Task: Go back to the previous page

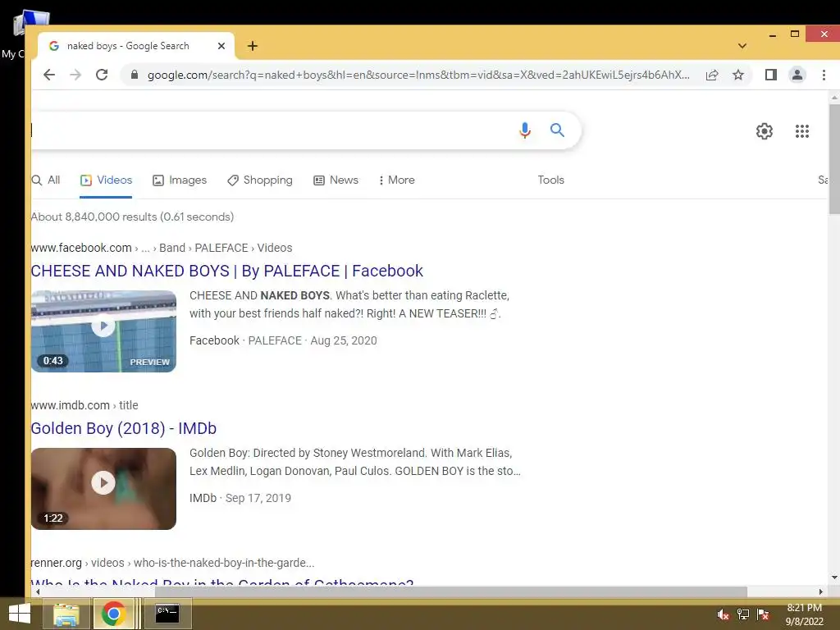Action: [49, 75]
